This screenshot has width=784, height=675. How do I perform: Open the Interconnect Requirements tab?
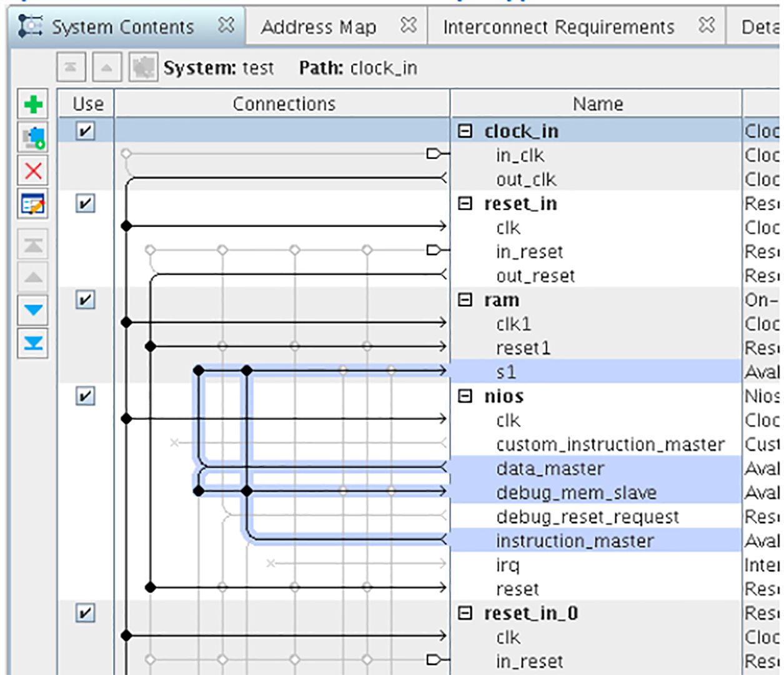(x=558, y=27)
